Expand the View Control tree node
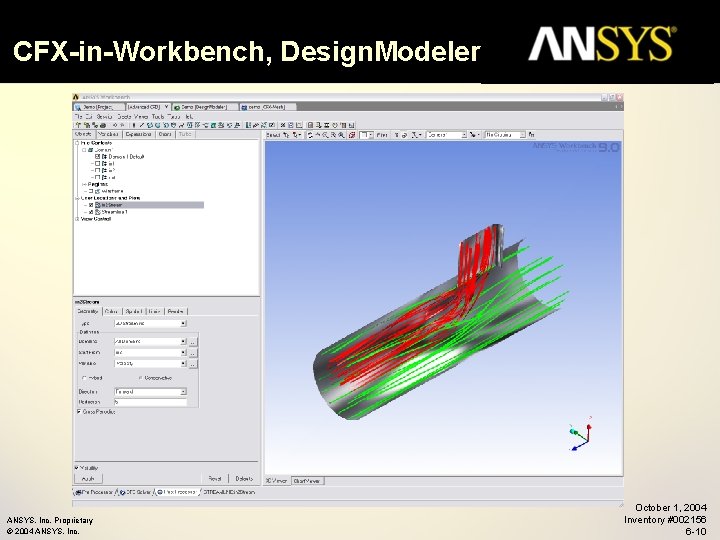This screenshot has height=540, width=720. [77, 219]
